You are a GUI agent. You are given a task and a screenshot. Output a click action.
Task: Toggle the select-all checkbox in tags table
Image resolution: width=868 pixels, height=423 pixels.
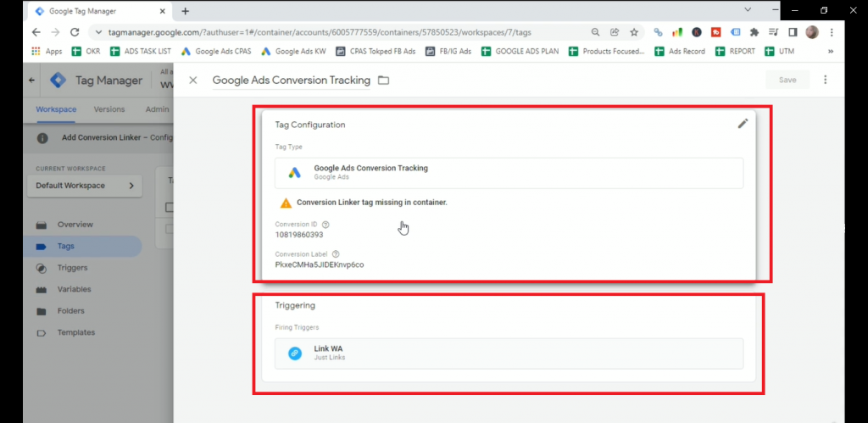tap(169, 208)
